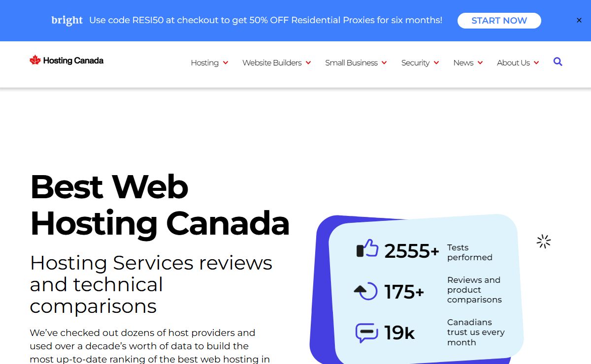Click the 175+ reviews statistic
The image size is (591, 364).
tap(404, 292)
